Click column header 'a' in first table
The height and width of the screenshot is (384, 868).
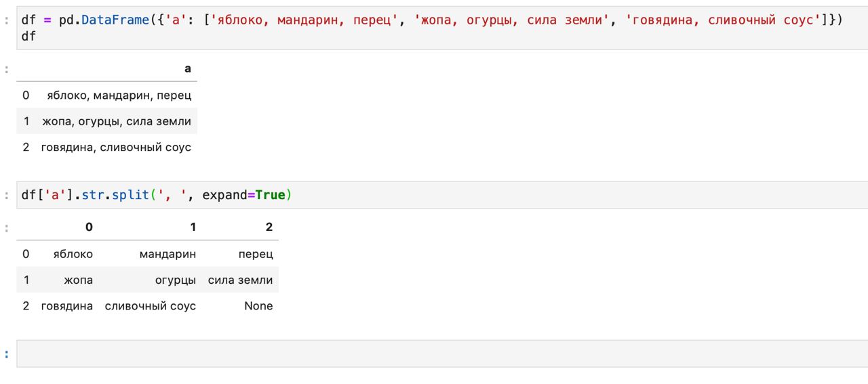[188, 68]
